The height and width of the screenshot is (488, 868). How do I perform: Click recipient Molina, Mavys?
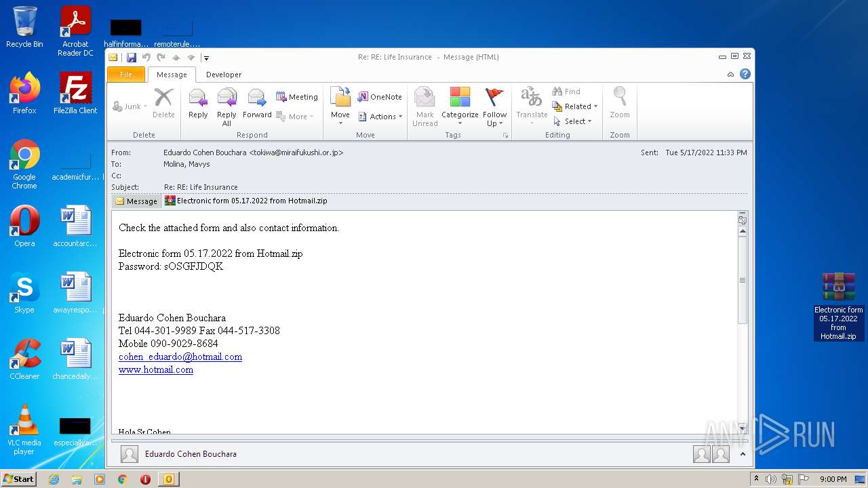[x=186, y=164]
